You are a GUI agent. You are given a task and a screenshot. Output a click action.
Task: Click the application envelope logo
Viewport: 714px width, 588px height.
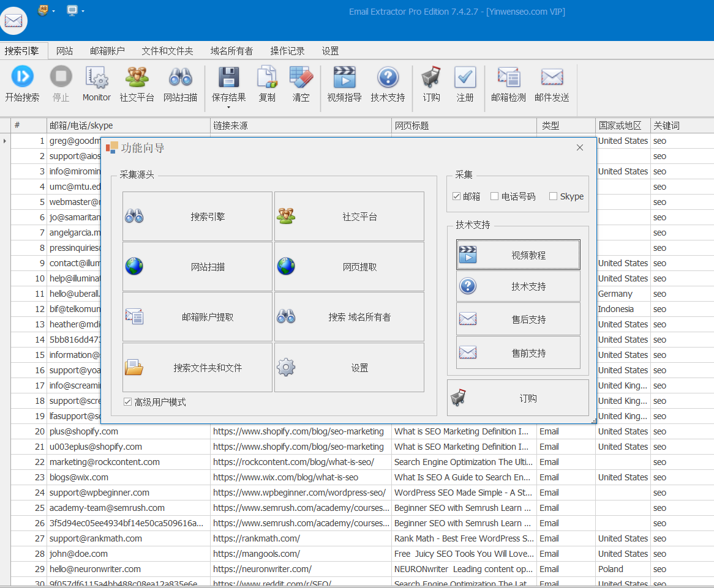tap(13, 21)
